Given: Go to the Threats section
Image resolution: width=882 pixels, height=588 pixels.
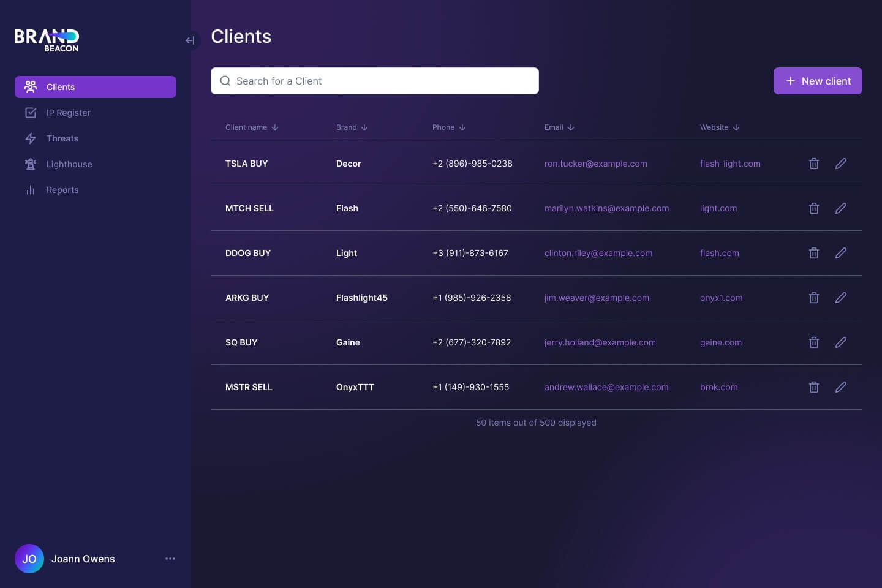Looking at the screenshot, I should pyautogui.click(x=62, y=138).
